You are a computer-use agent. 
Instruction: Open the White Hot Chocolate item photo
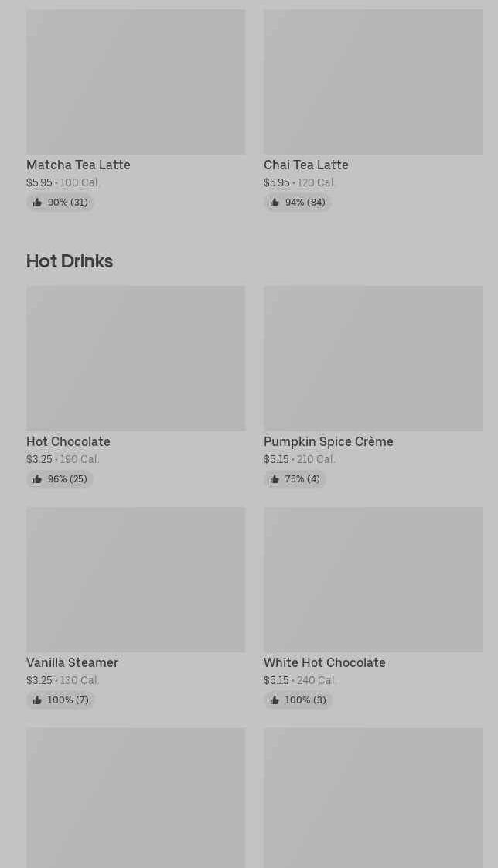(373, 580)
